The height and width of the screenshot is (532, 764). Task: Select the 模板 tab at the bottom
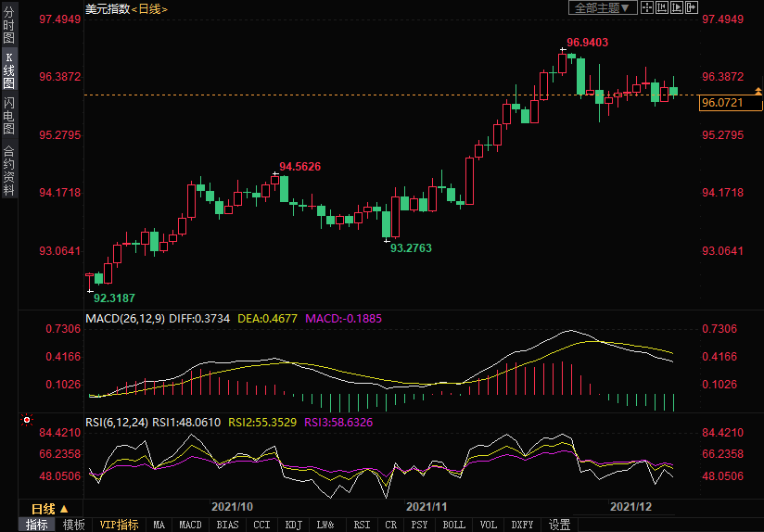[73, 525]
